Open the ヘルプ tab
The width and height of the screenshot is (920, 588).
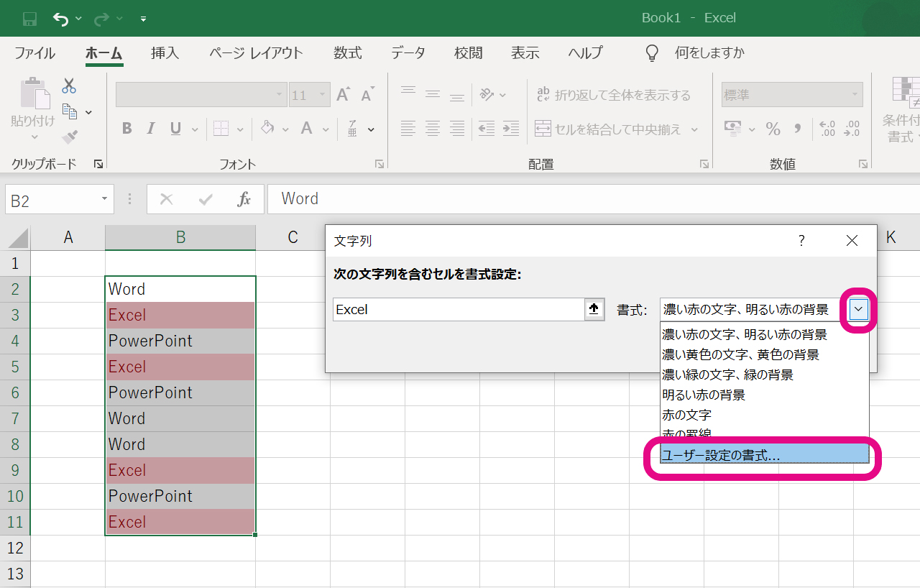coord(585,53)
